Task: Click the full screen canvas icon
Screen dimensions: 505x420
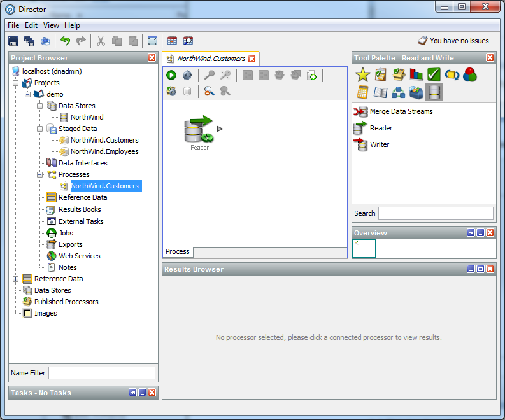Action: pos(152,41)
